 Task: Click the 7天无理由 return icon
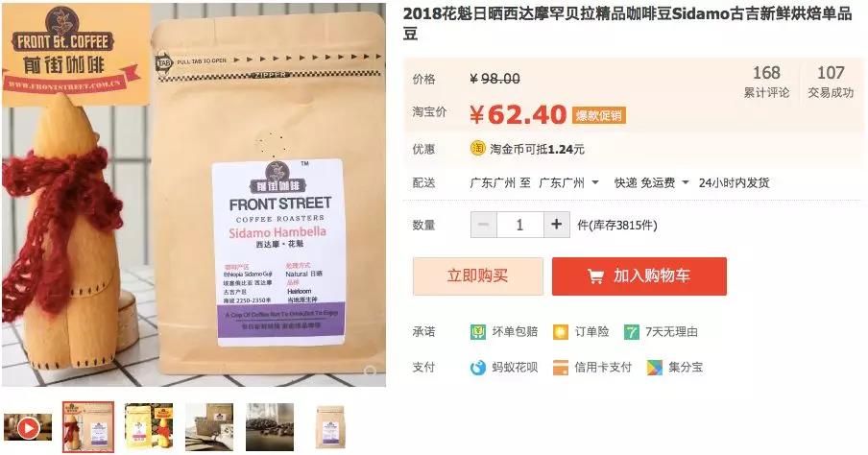[632, 332]
